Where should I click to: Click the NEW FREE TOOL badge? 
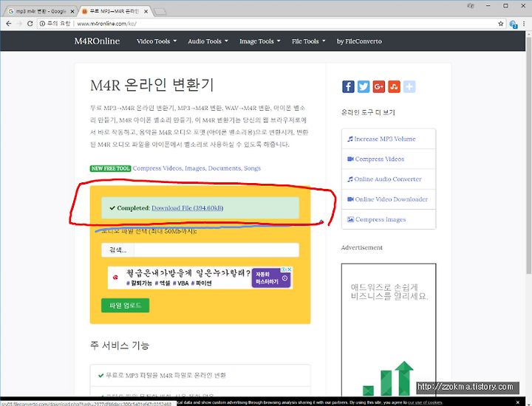pos(110,168)
